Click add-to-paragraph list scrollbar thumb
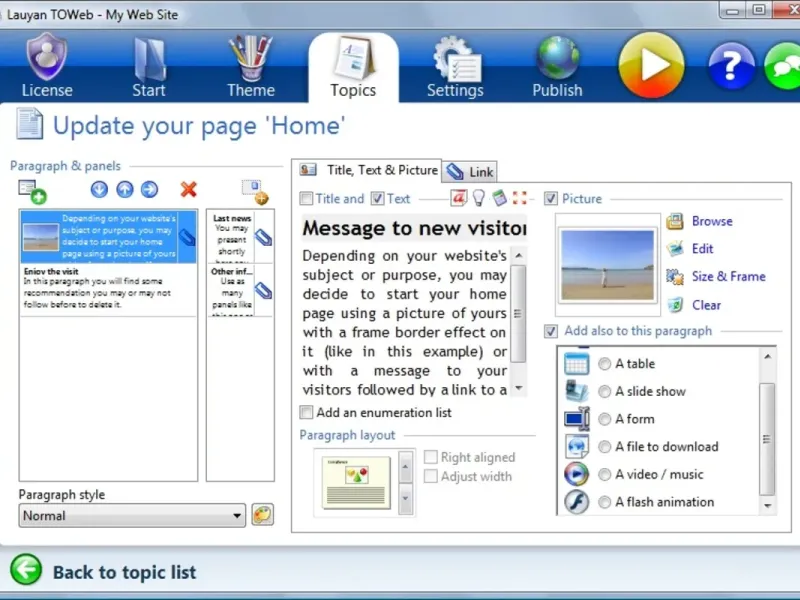The image size is (800, 600). click(x=767, y=439)
